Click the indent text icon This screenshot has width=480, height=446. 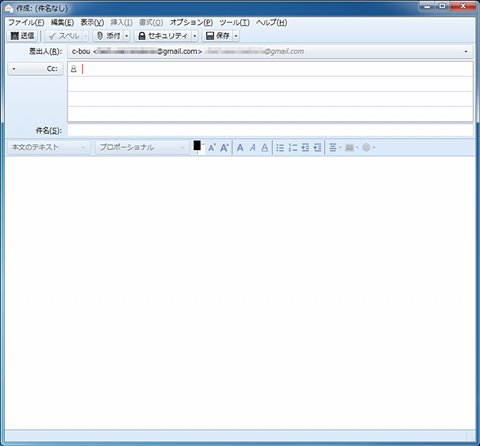317,147
